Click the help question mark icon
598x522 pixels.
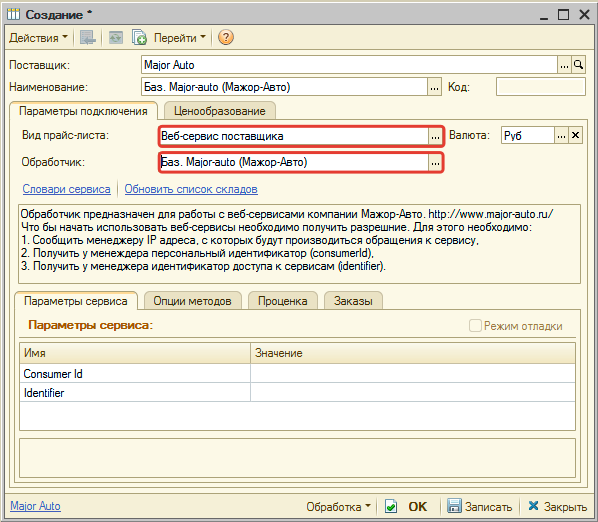point(226,37)
